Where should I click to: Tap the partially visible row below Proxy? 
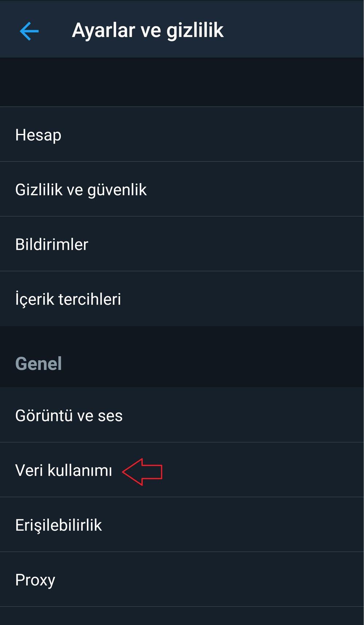coord(182,616)
